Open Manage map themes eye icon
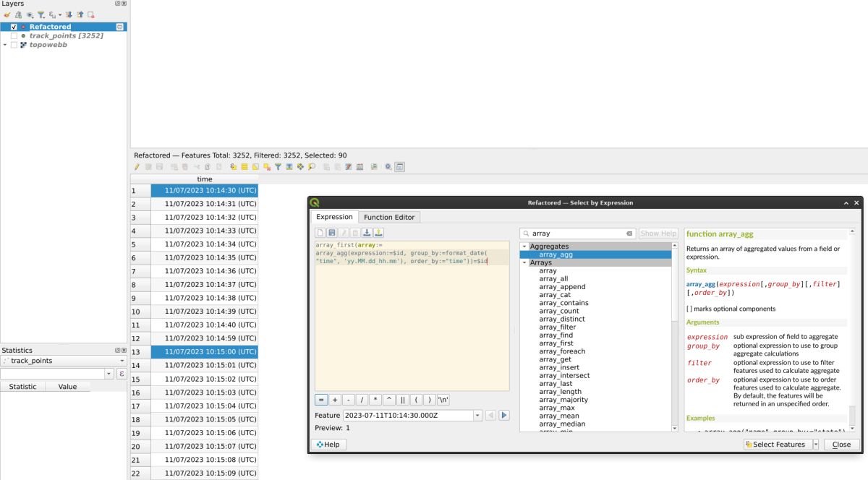 [x=30, y=14]
